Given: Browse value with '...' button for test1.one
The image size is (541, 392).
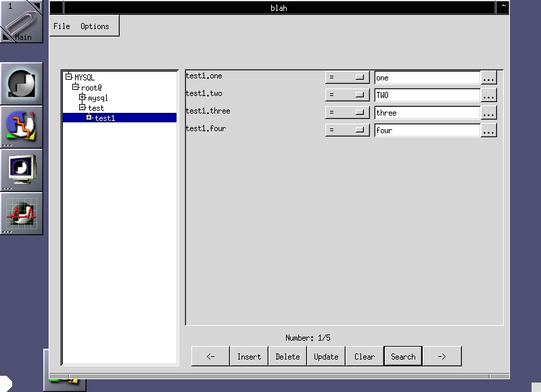Looking at the screenshot, I should click(488, 78).
